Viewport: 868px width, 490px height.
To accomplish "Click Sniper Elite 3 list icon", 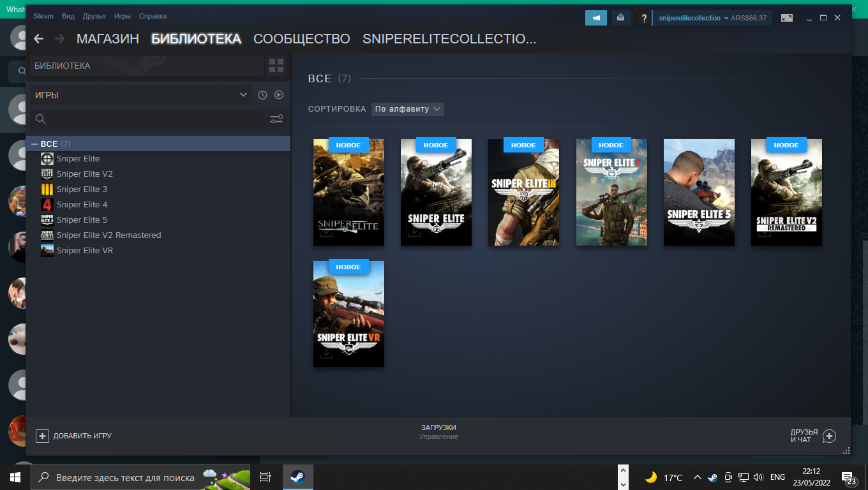I will (x=47, y=189).
